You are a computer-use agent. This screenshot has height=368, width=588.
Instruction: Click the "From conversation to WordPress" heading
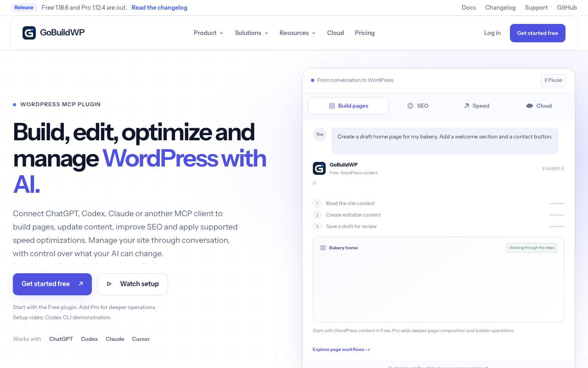click(355, 80)
